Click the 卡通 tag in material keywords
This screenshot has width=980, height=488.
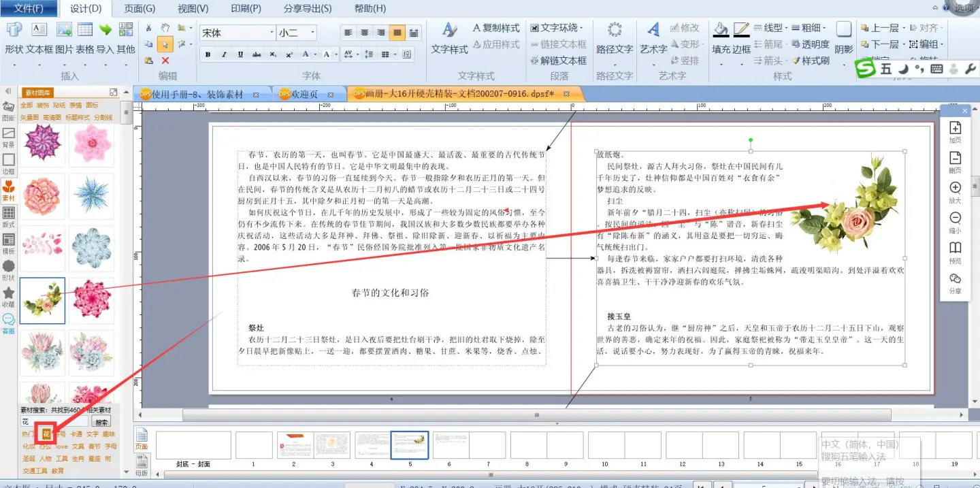click(x=76, y=434)
